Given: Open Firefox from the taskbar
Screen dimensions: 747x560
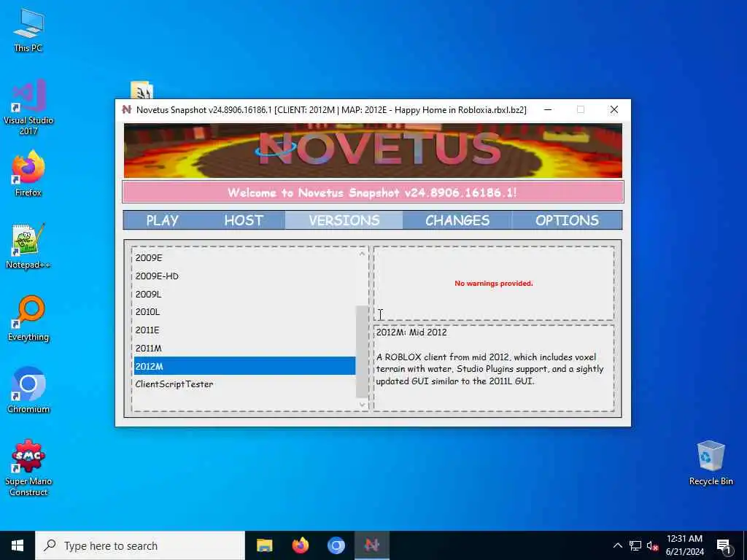Looking at the screenshot, I should pos(300,545).
